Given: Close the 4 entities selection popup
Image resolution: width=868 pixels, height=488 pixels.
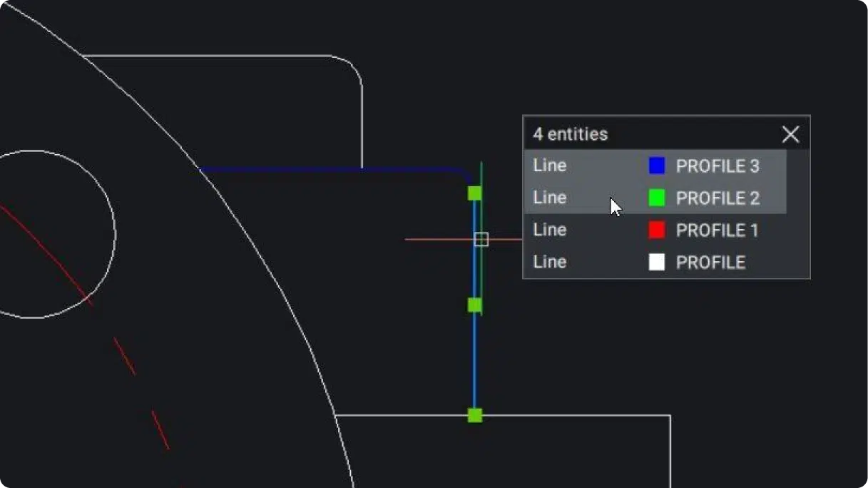Looking at the screenshot, I should [x=790, y=134].
